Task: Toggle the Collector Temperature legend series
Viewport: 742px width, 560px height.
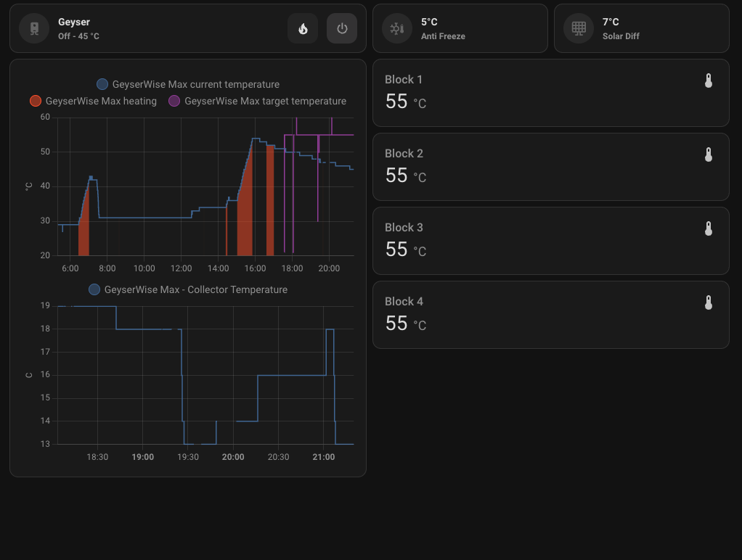Action: point(188,289)
